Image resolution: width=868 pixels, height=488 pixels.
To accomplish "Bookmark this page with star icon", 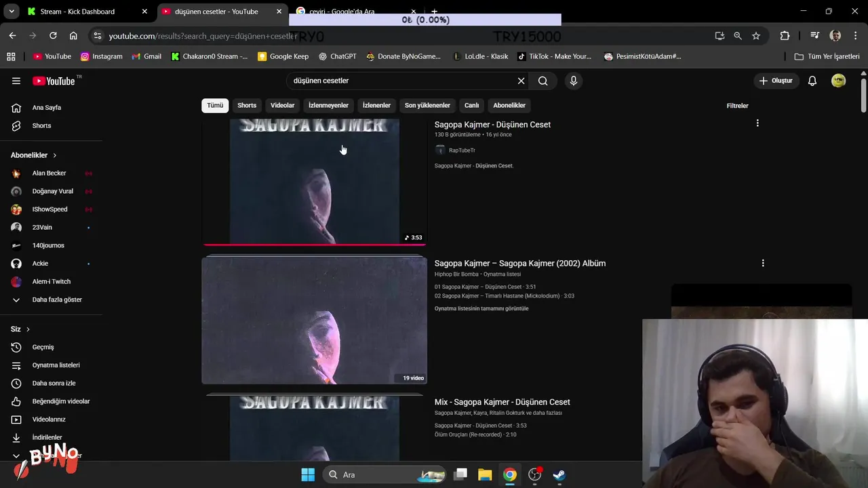I will click(x=756, y=36).
